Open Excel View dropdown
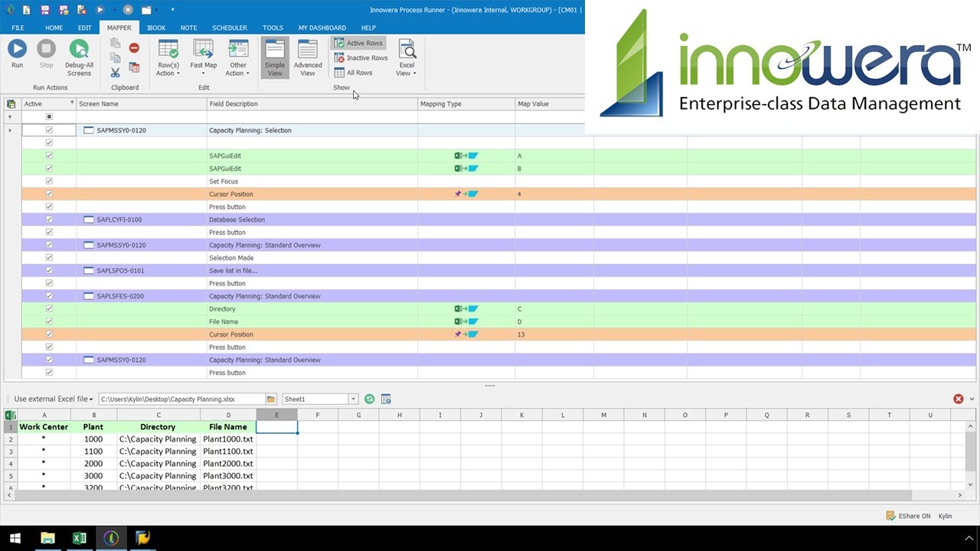 (x=407, y=58)
